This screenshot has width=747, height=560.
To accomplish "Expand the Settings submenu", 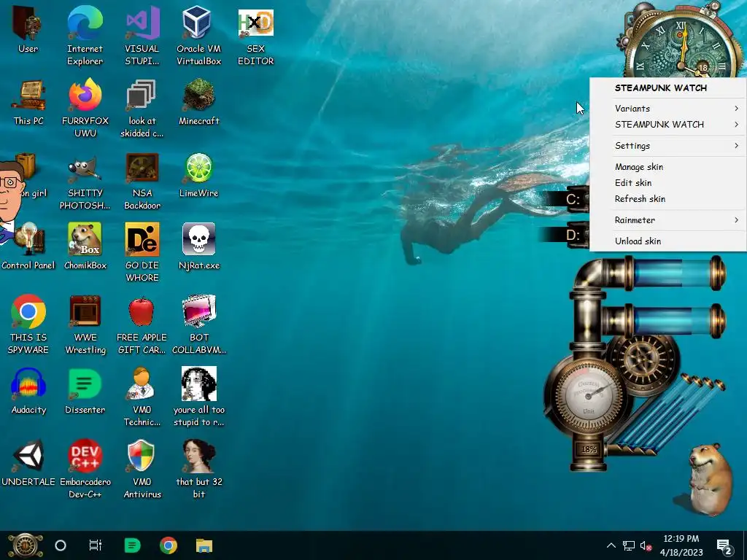I will coord(668,146).
